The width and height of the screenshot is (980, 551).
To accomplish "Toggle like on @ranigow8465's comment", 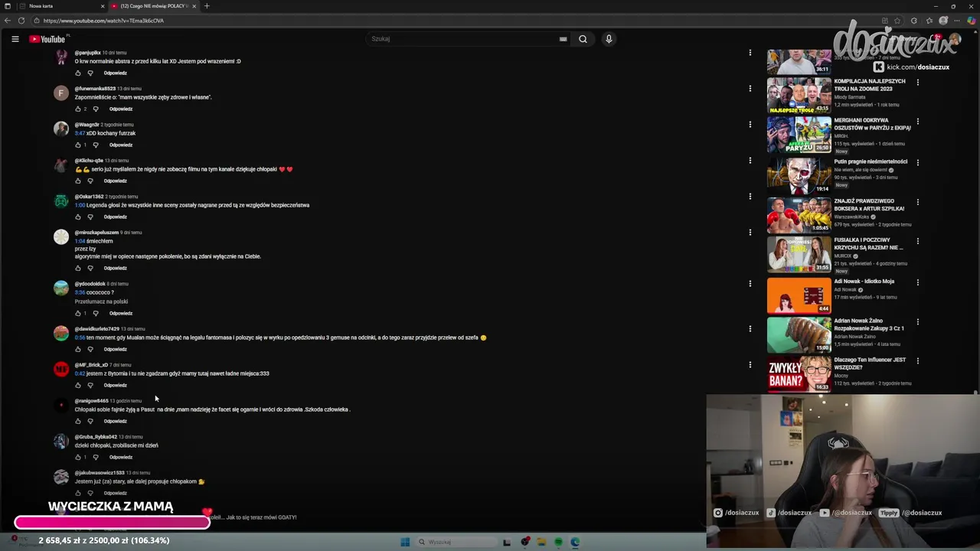I will [77, 422].
